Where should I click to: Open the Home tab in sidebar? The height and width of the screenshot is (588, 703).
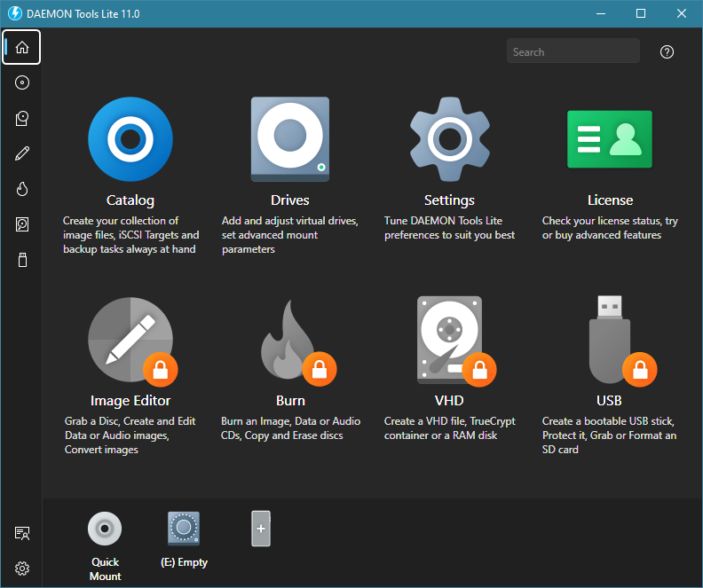tap(21, 47)
